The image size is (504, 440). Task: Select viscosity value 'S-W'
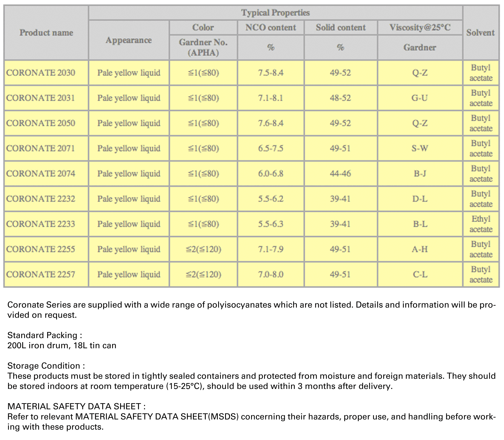tap(420, 148)
